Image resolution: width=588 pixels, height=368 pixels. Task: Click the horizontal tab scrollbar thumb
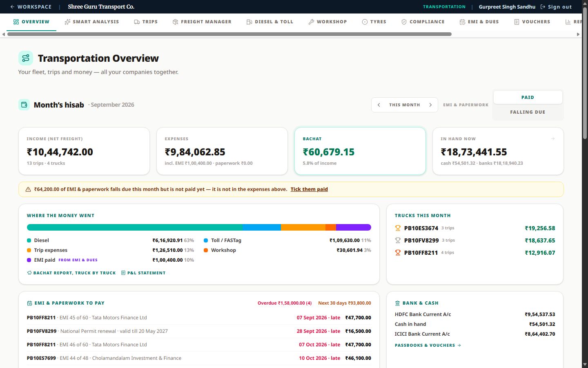coord(229,34)
